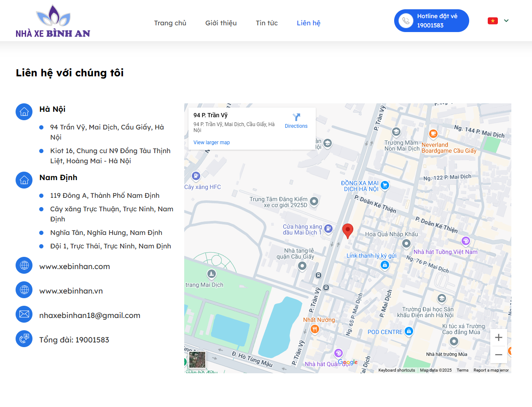Screen dimensions: 532x407
Task: Go to Giới thiệu page
Action: [x=221, y=23]
